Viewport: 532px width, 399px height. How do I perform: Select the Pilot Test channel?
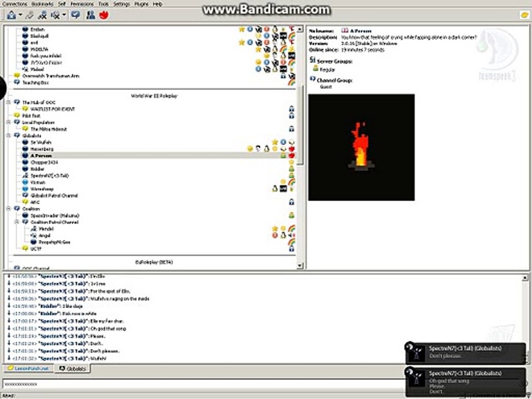tap(31, 116)
